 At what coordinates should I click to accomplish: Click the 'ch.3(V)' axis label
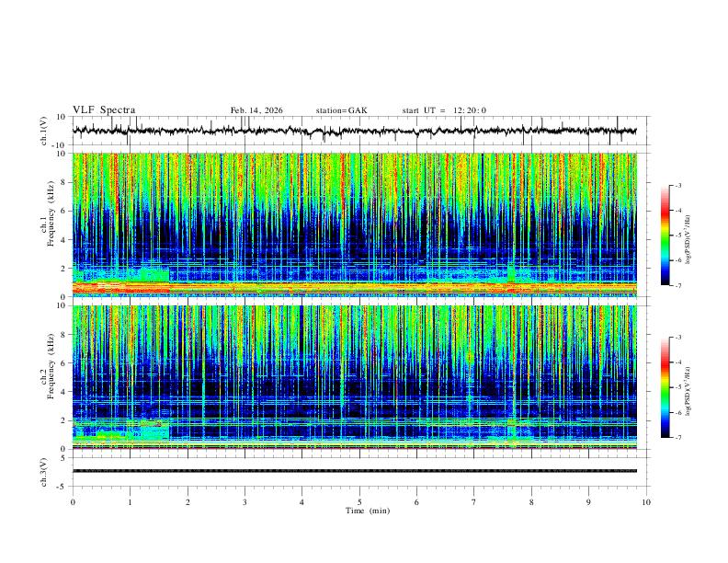[x=44, y=472]
